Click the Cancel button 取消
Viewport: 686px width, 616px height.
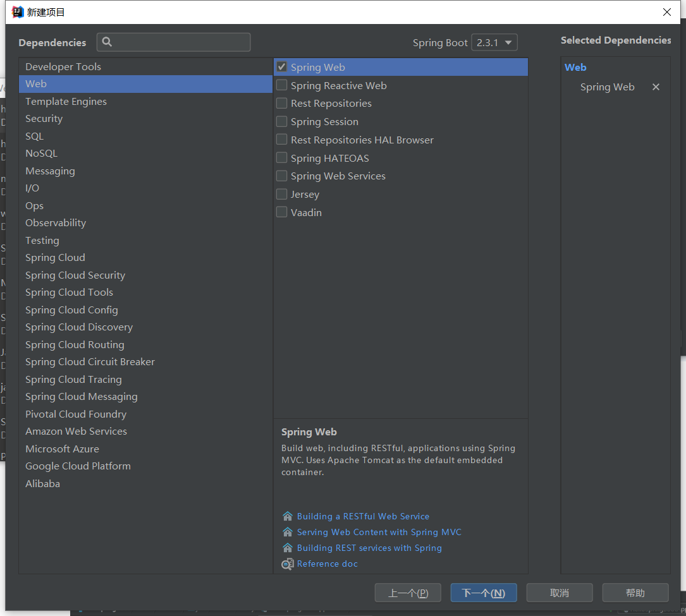[x=560, y=593]
